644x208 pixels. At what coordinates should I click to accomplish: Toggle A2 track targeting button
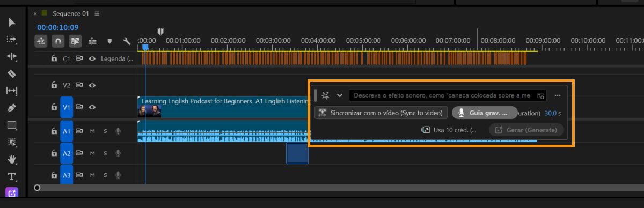click(x=67, y=153)
